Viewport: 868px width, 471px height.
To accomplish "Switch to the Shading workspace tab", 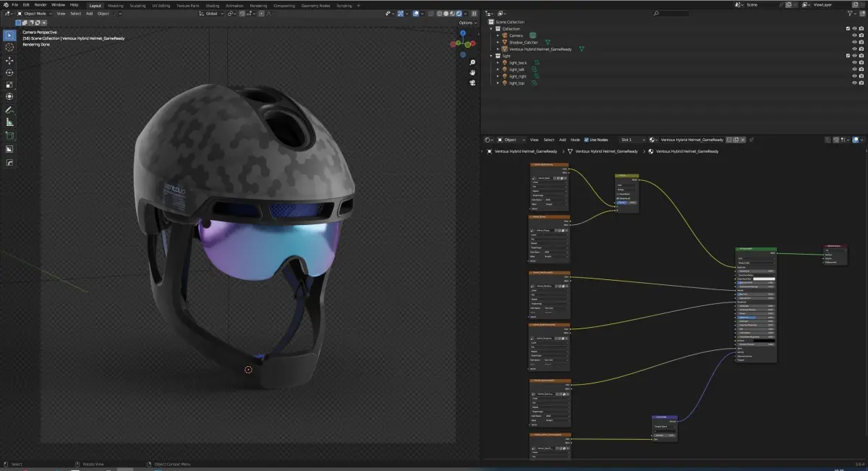I will coord(212,5).
